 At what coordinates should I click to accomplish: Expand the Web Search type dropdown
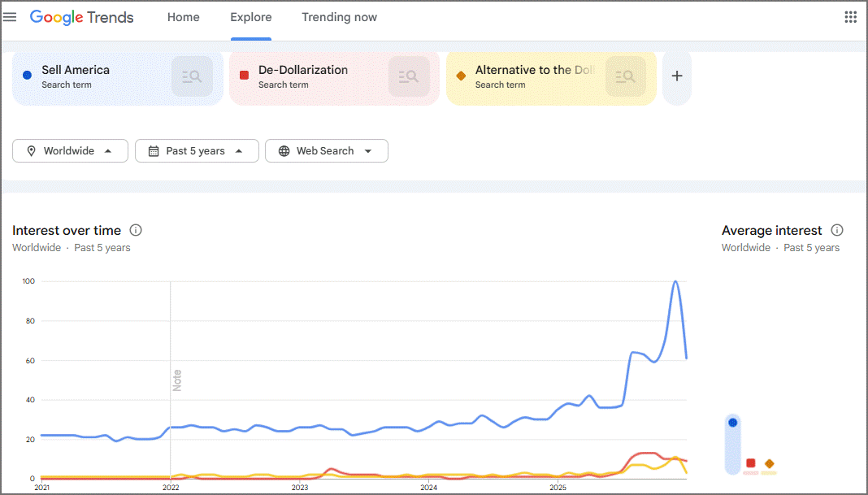click(x=327, y=150)
